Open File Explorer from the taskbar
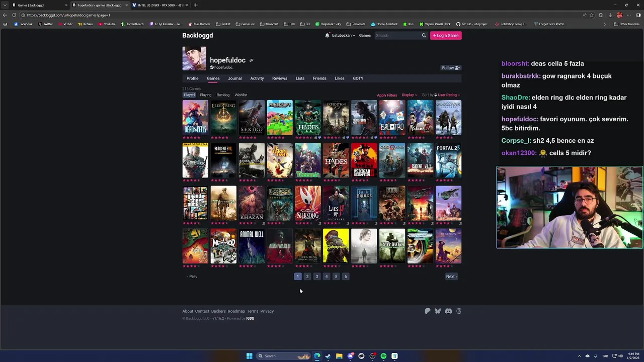 tap(339, 356)
